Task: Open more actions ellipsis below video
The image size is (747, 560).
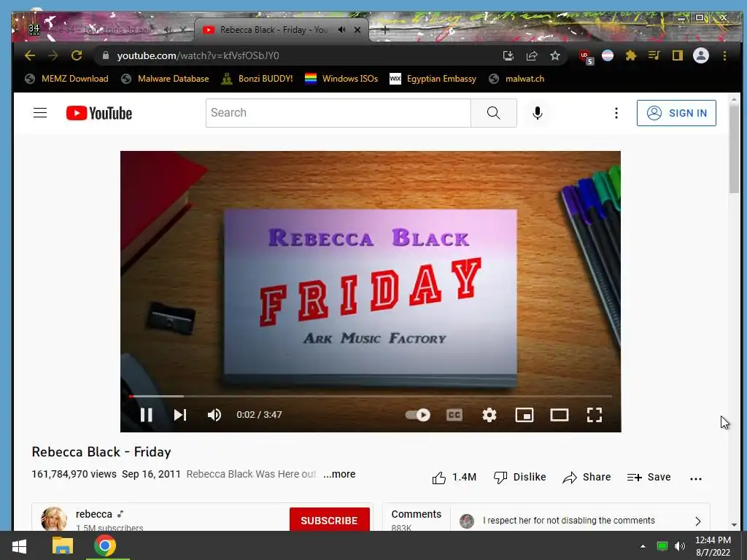Action: click(695, 478)
